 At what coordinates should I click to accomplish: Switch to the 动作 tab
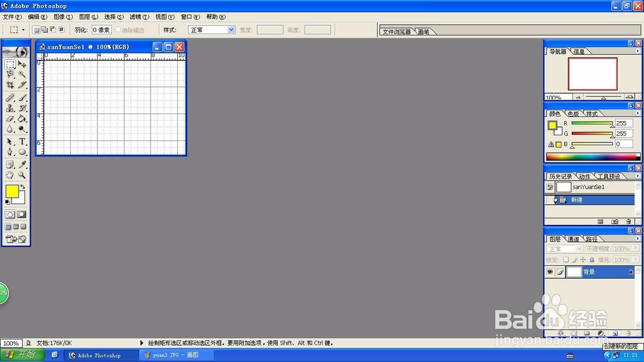point(585,176)
